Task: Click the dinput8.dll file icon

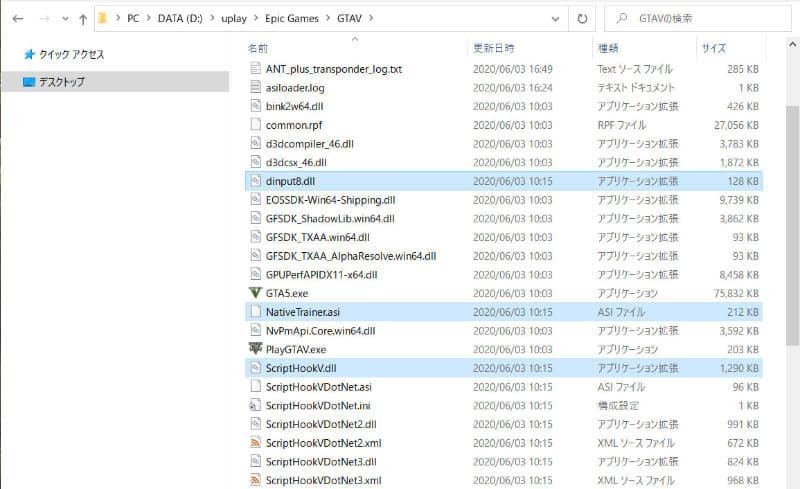Action: [x=255, y=181]
